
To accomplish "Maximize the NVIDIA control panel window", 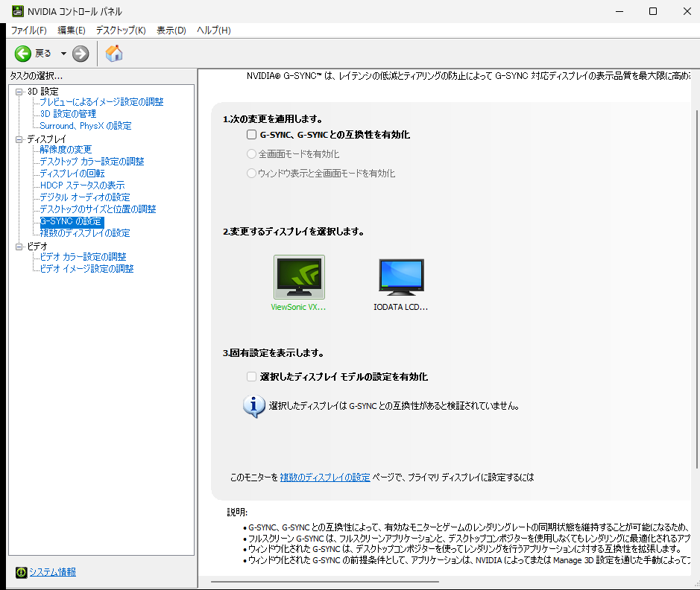I will pyautogui.click(x=653, y=11).
